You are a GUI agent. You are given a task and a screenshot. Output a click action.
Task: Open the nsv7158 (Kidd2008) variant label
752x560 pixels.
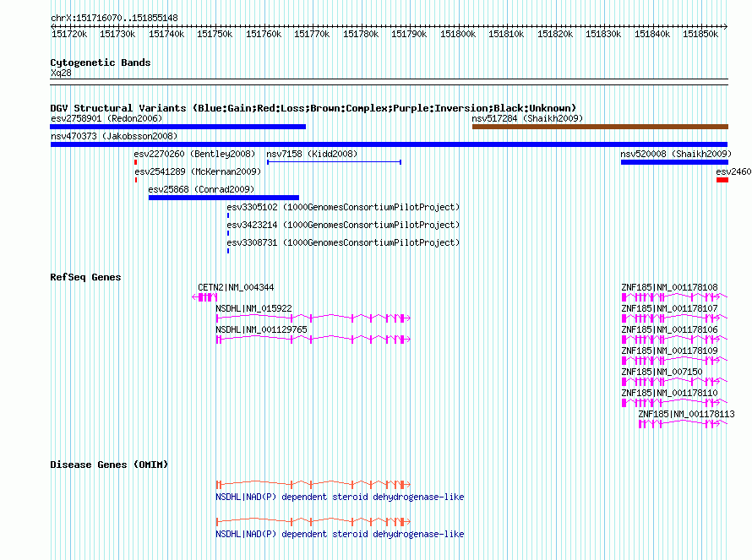(312, 154)
